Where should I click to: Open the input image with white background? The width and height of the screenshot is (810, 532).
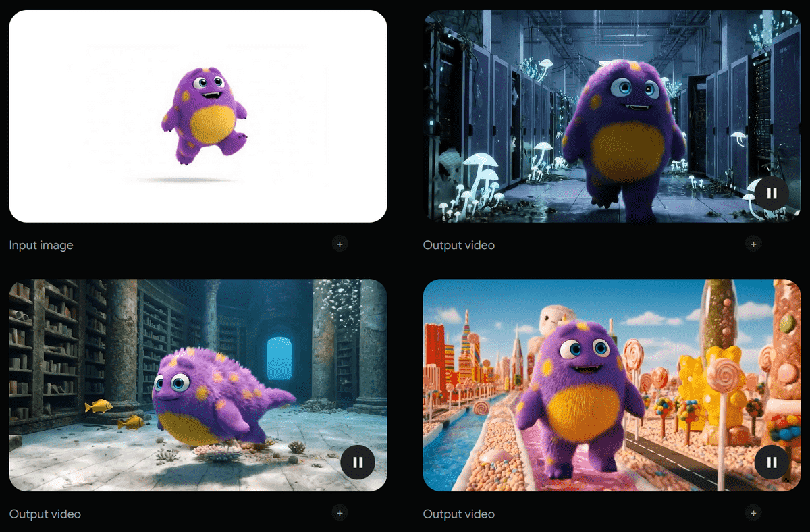198,116
